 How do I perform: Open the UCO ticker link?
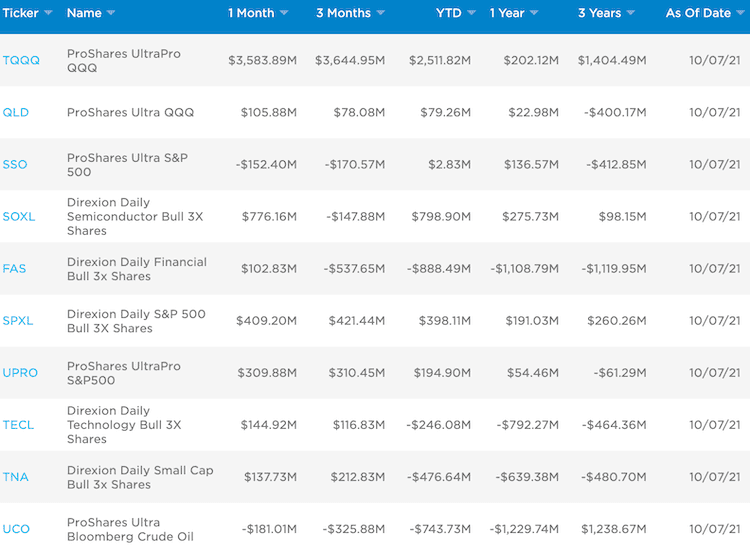(x=16, y=529)
